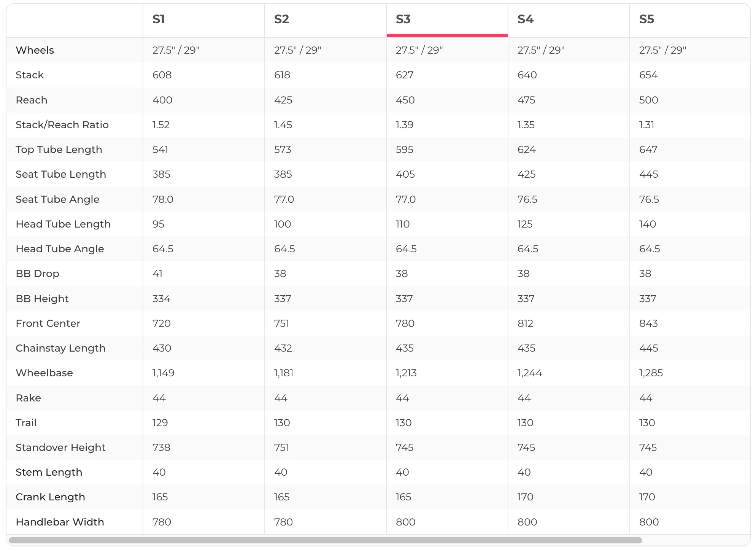Click the Wheels row label
The height and width of the screenshot is (551, 756).
35,50
